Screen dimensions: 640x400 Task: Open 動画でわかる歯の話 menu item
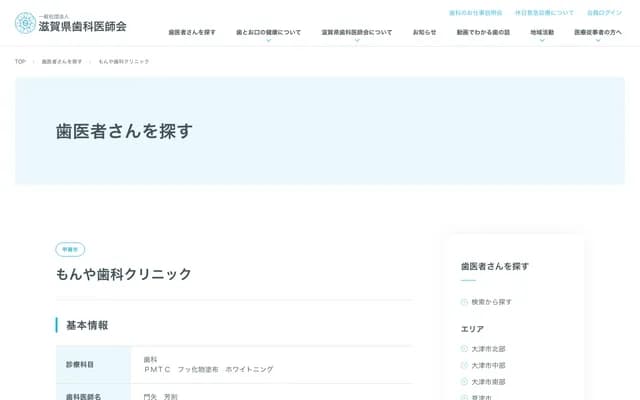tap(483, 32)
